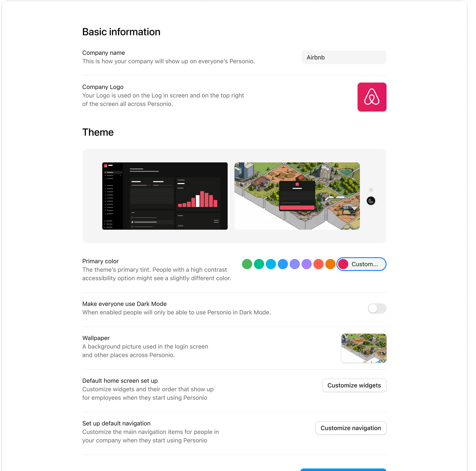
Task: Pick the purple primary color swatch
Action: coord(307,264)
